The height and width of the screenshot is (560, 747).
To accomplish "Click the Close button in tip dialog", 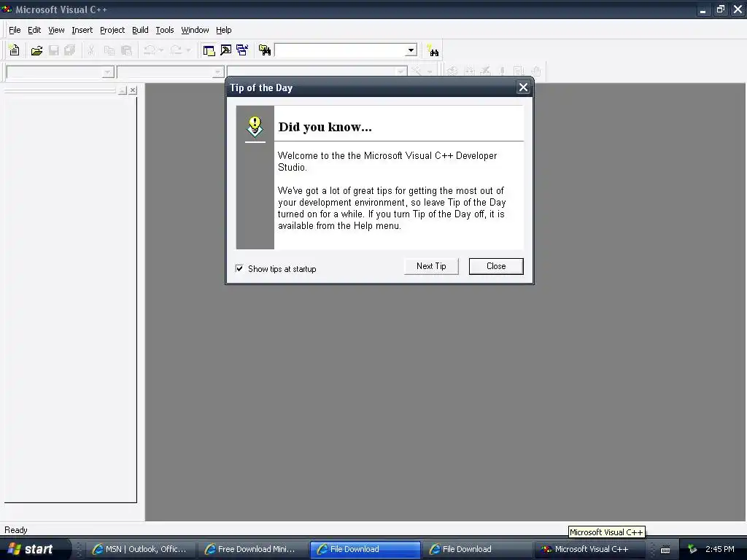I will [496, 266].
